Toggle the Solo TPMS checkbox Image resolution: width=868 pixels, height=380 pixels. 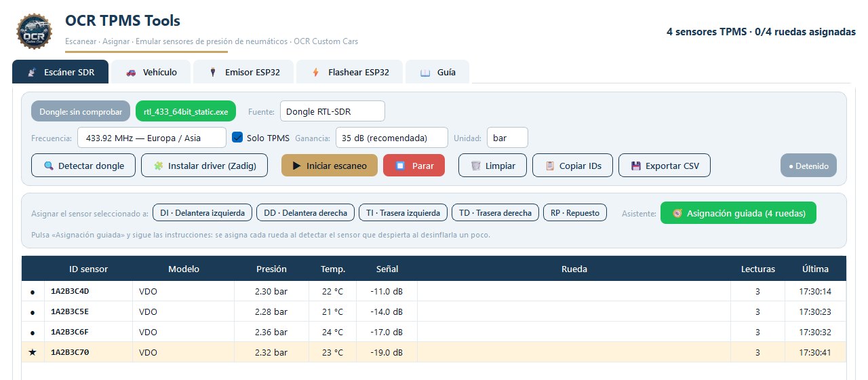[x=237, y=137]
